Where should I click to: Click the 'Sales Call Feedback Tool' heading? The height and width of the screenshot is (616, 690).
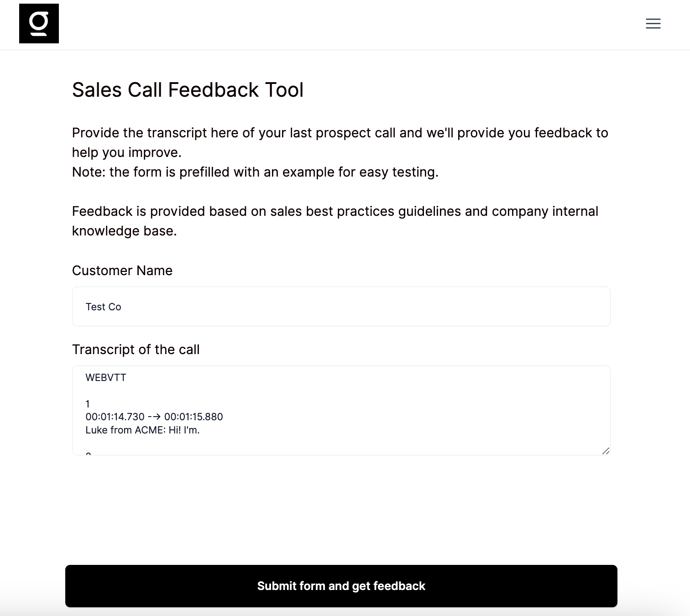[188, 90]
